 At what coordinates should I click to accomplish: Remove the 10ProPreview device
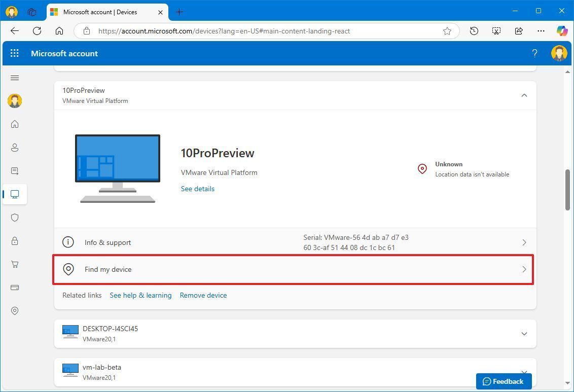click(203, 295)
